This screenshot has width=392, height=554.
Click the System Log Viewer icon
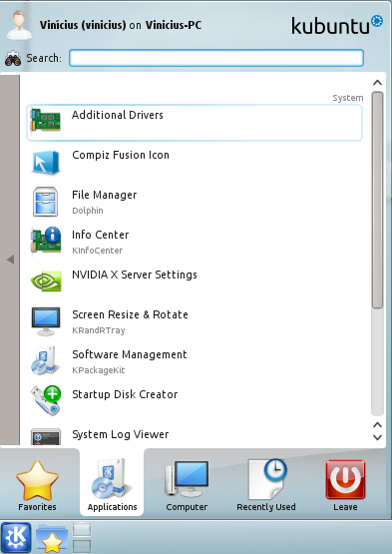point(46,436)
